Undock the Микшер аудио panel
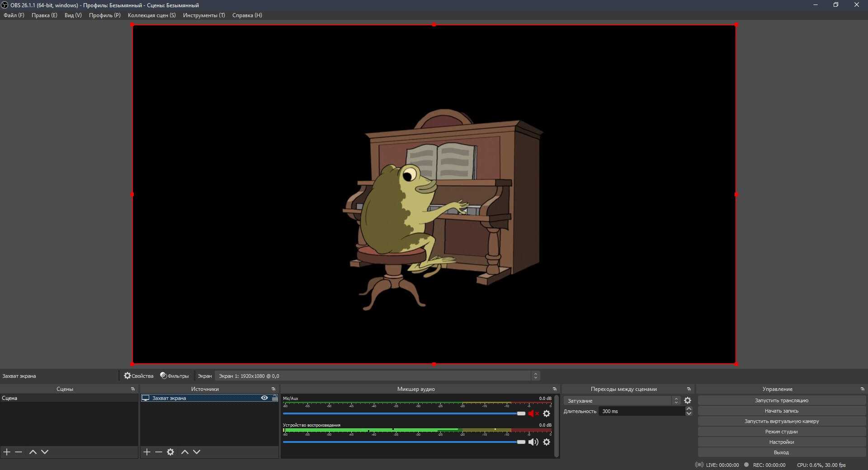 (x=555, y=389)
